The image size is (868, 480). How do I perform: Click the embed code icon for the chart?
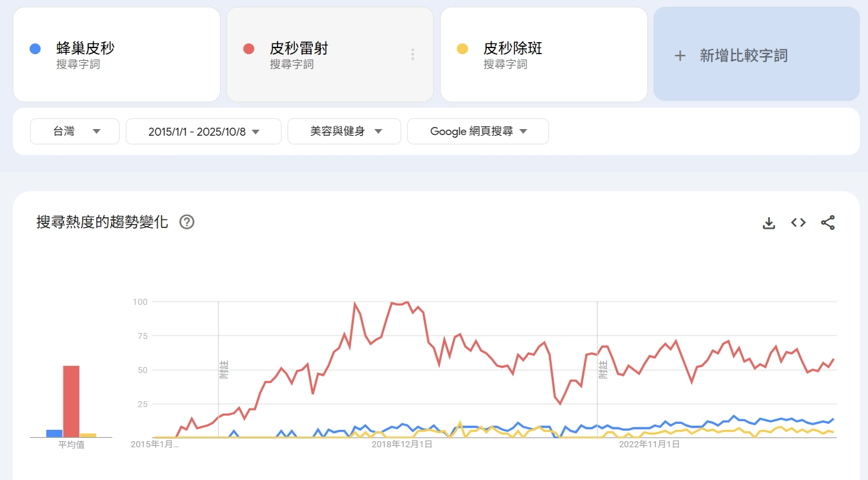click(x=798, y=223)
